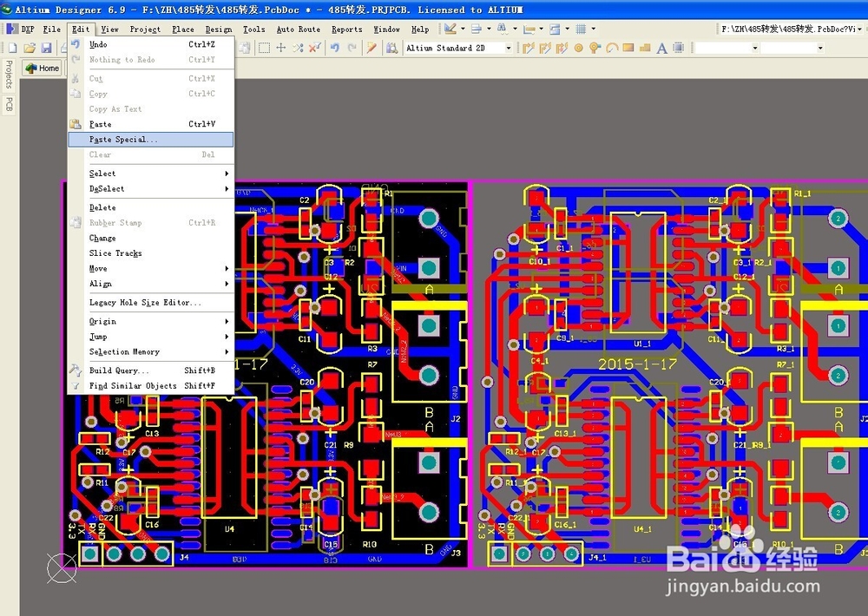This screenshot has height=616, width=868.
Task: Open the Projects side panel tab
Action: [x=9, y=75]
